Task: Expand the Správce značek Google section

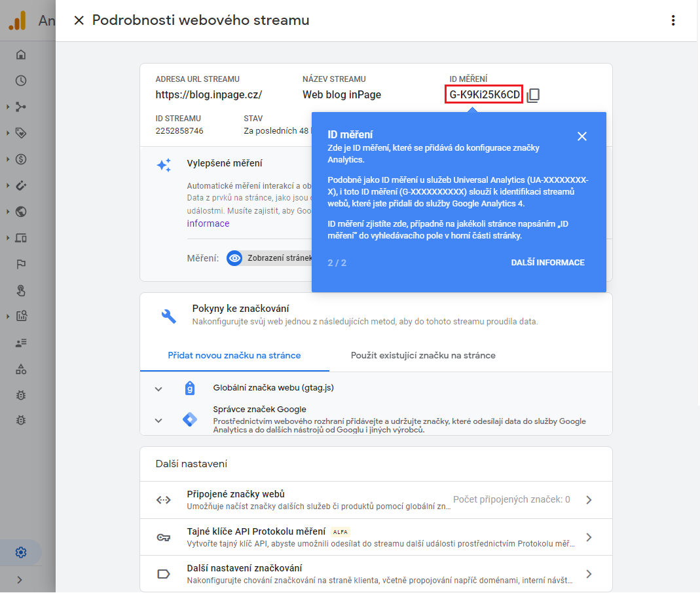Action: coord(158,420)
